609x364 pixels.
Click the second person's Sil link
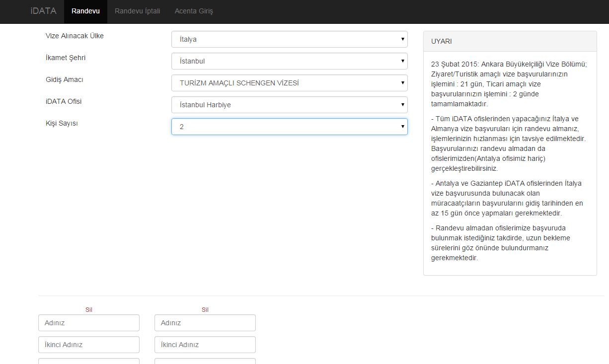(x=205, y=310)
